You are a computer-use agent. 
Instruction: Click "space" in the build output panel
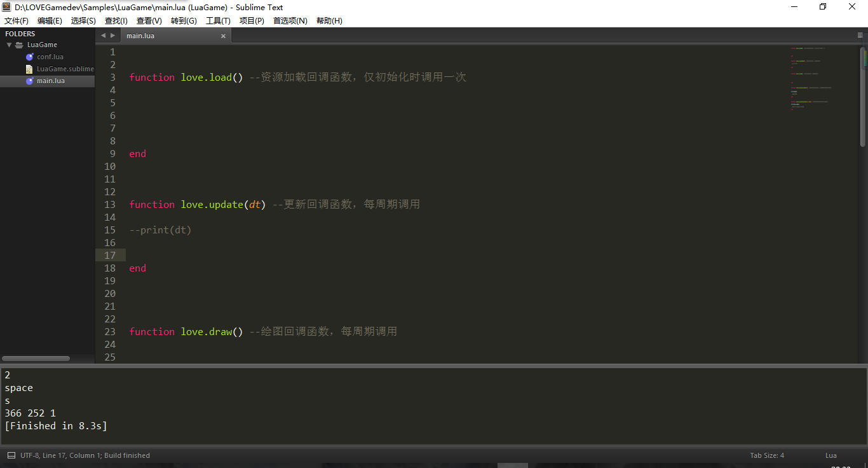pyautogui.click(x=19, y=389)
